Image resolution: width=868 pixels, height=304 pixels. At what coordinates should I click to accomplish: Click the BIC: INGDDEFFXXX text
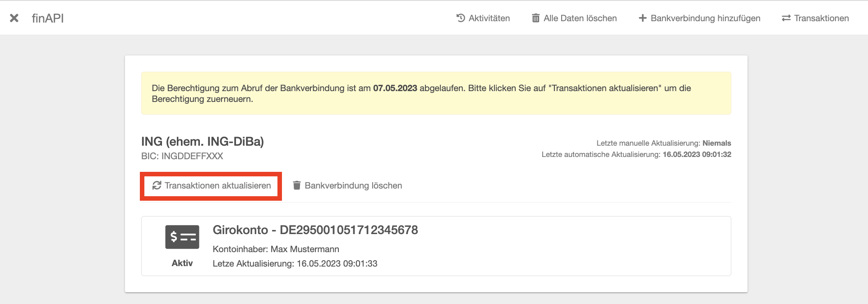coord(182,156)
